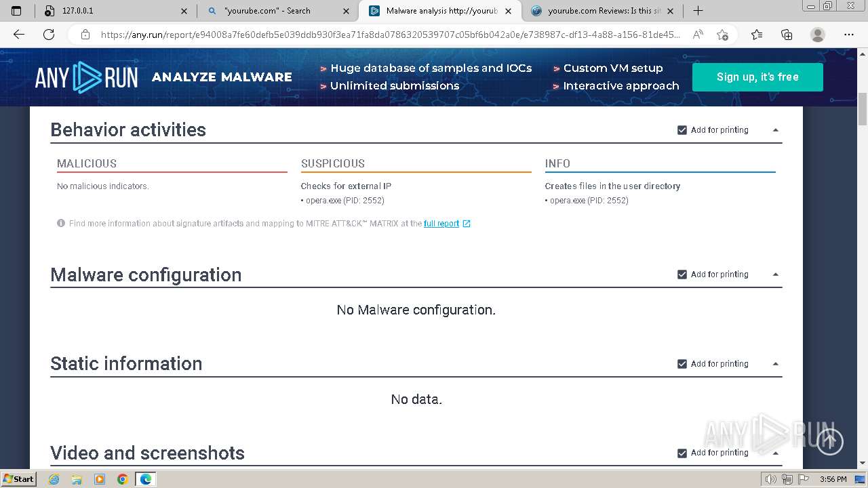
Task: Collapse the Static information section
Action: (776, 364)
